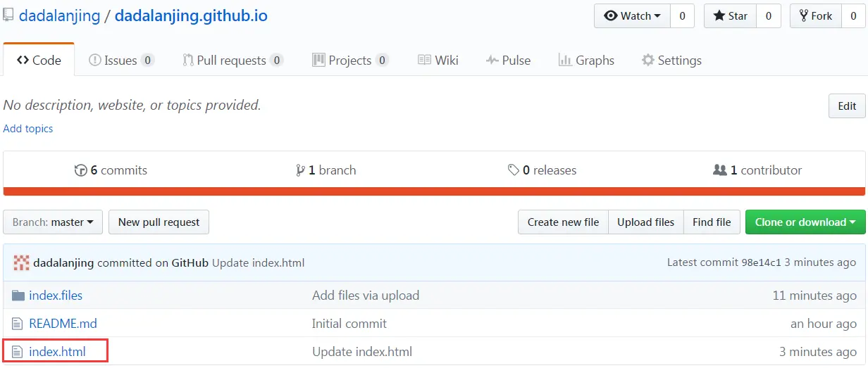Click the '11 minutes ago' timestamp
The image size is (868, 368).
click(814, 296)
